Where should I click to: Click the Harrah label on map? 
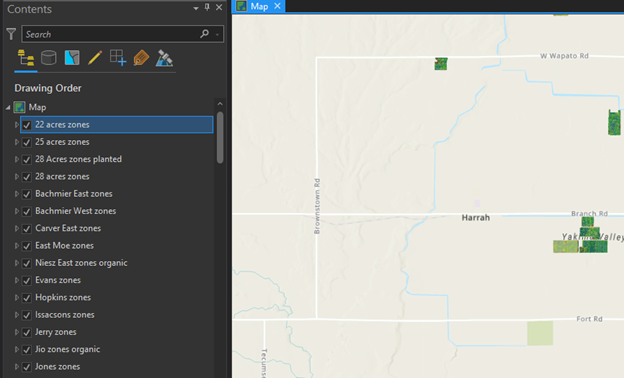click(476, 218)
